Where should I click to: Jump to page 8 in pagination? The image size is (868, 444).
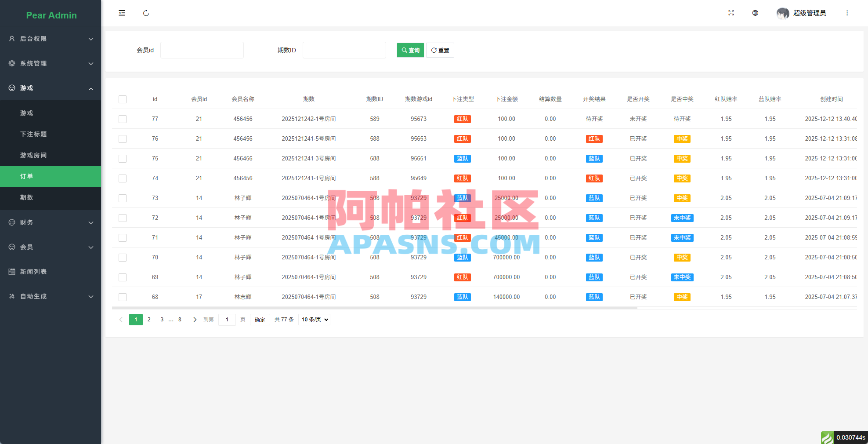click(180, 320)
